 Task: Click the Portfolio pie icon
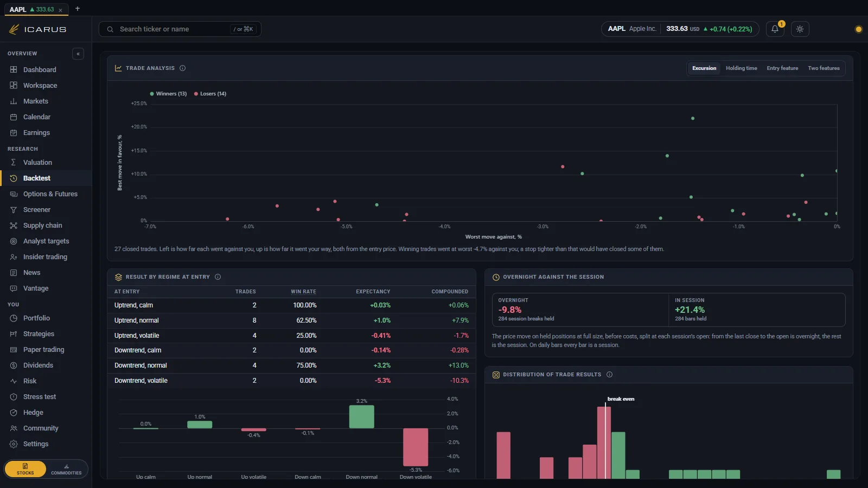tap(14, 318)
